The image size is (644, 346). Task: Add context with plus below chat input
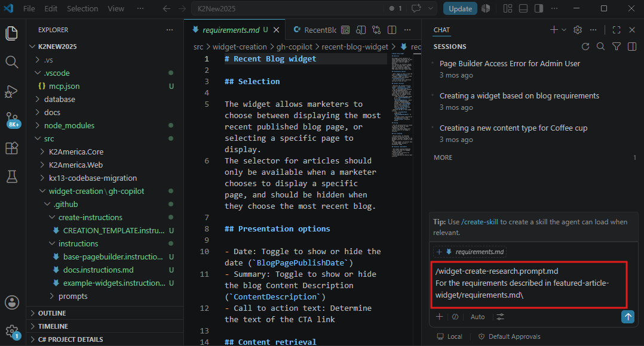point(440,317)
